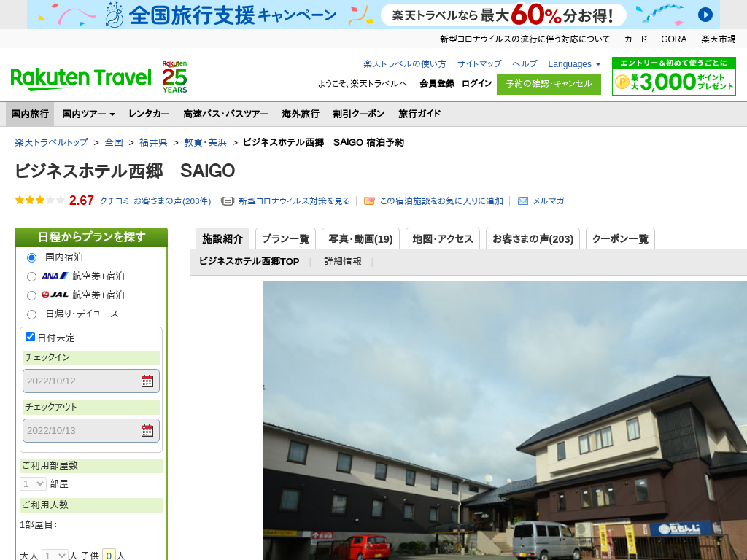Screen dimensions: 747x560
Task: Click the star rating icons
Action: [x=39, y=201]
